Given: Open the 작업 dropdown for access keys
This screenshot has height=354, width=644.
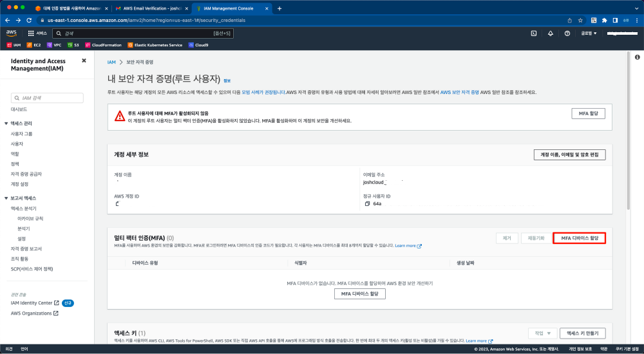Looking at the screenshot, I should [542, 333].
